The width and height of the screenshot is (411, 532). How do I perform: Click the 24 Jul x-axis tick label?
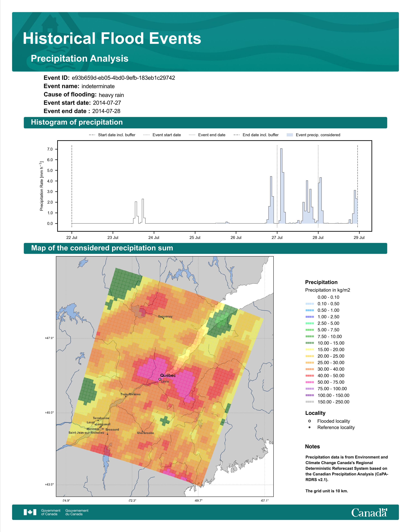(154, 237)
